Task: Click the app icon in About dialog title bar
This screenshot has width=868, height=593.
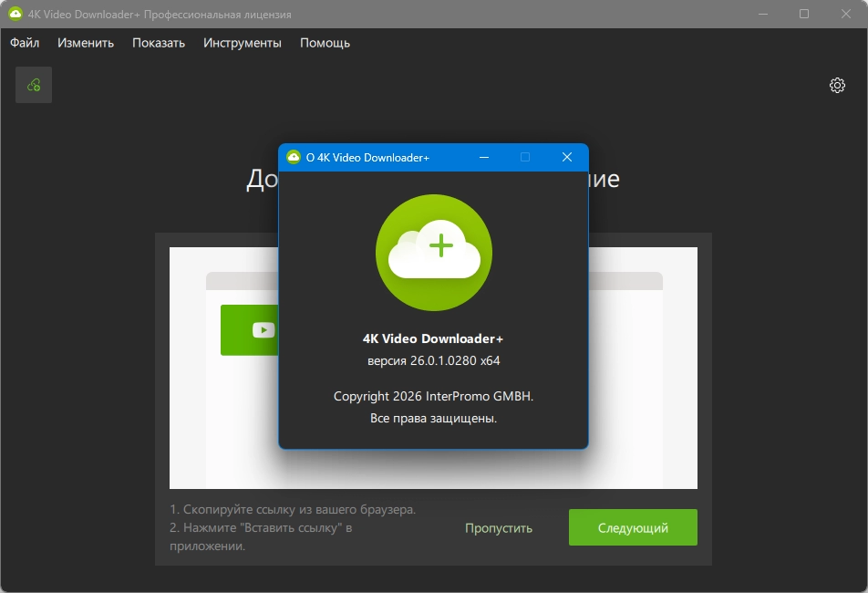Action: 294,157
